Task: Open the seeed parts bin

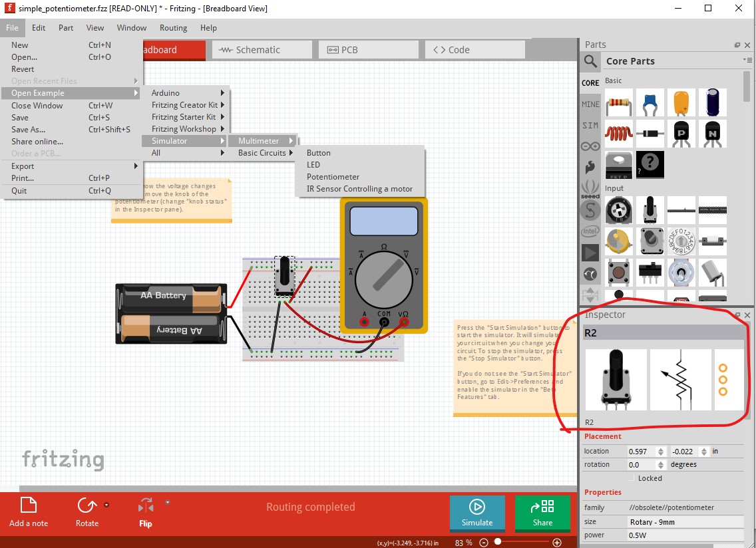Action: [590, 188]
